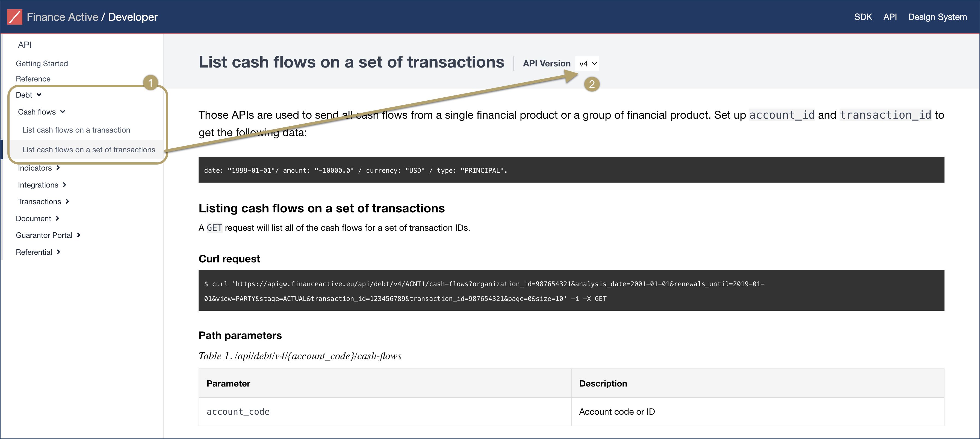Image resolution: width=980 pixels, height=439 pixels.
Task: Click the API sidebar heading
Action: (24, 45)
